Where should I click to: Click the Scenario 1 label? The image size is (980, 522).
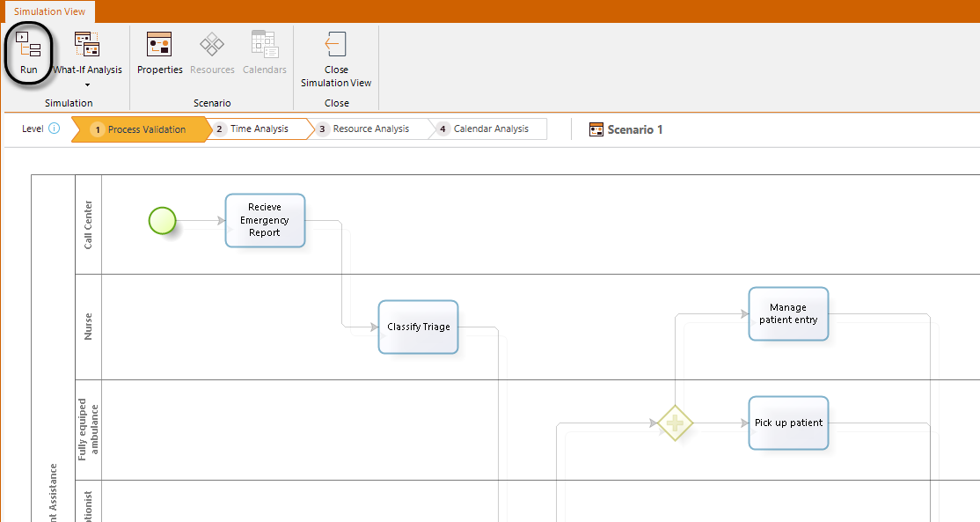[635, 129]
